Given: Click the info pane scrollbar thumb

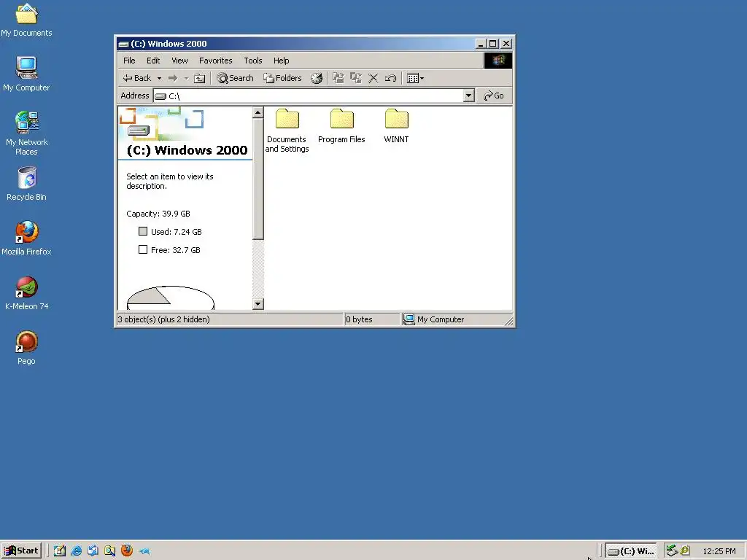Looking at the screenshot, I should coord(258,179).
